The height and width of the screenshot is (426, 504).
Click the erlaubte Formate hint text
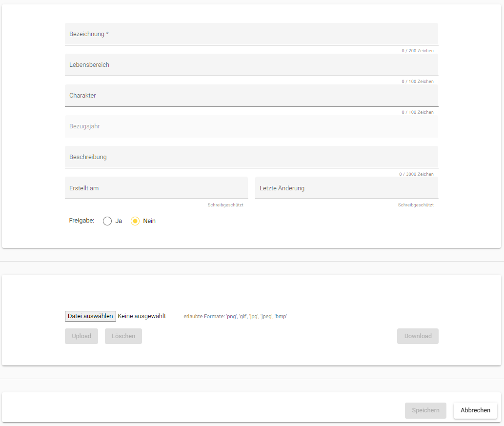[x=235, y=316]
